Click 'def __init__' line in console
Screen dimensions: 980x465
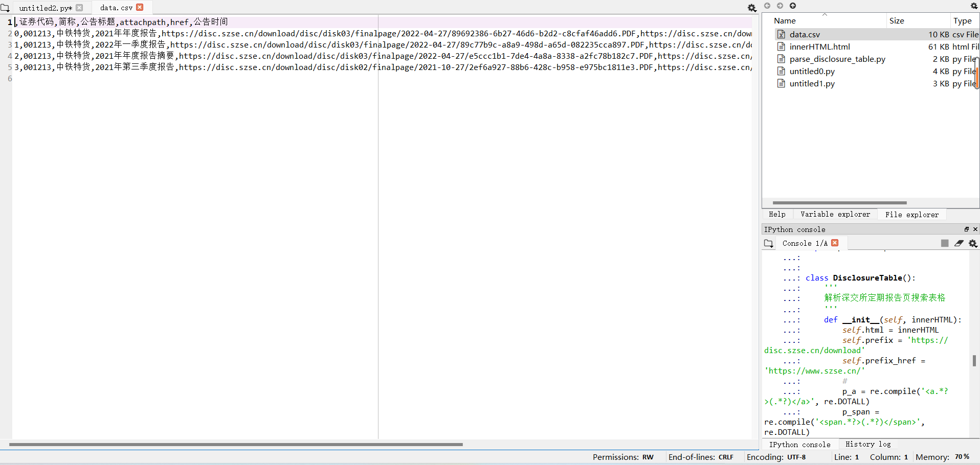[893, 320]
